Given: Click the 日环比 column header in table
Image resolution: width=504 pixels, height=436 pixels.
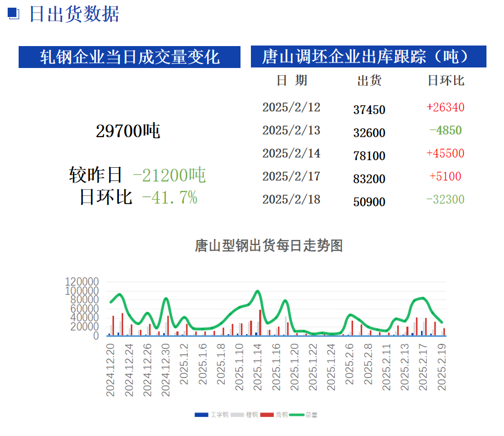Looking at the screenshot, I should pyautogui.click(x=445, y=81).
